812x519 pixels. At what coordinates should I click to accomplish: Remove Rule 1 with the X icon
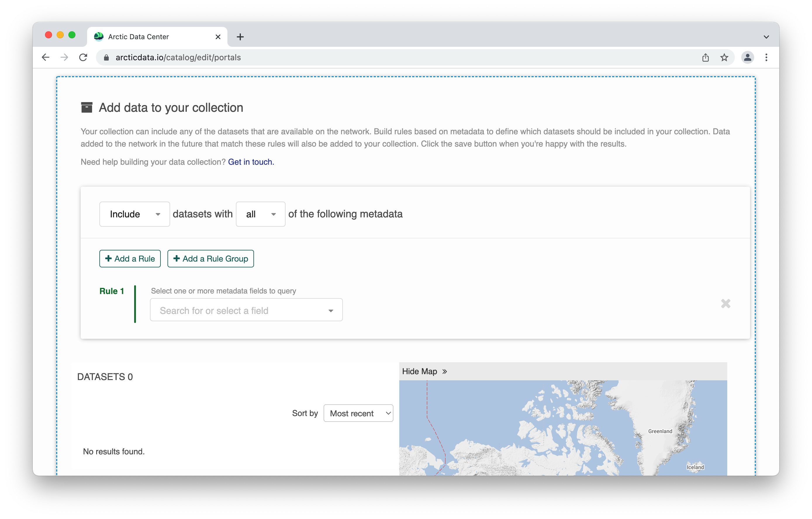[725, 303]
